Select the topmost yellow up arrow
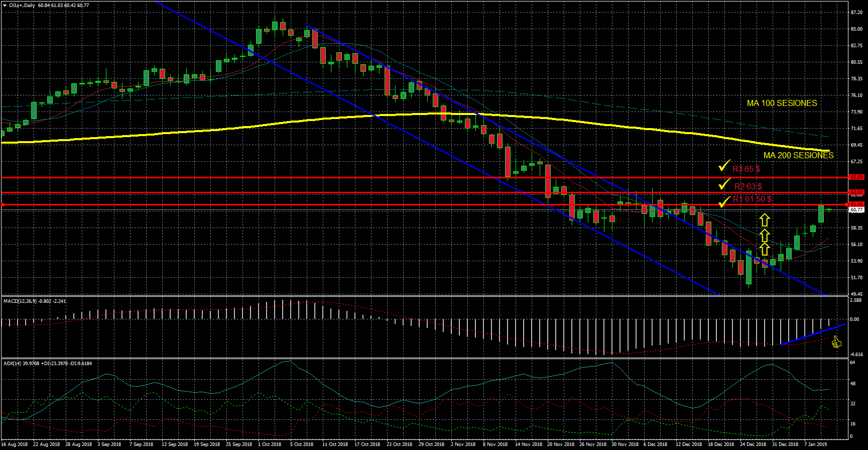 tap(764, 220)
